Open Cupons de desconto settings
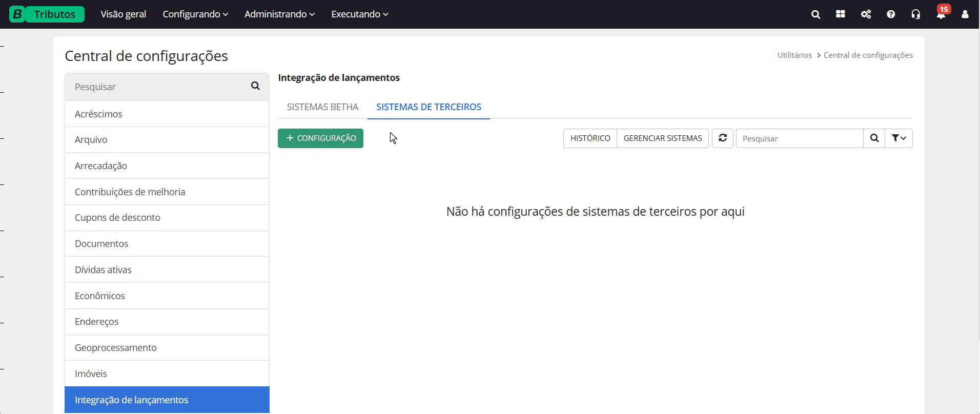The width and height of the screenshot is (980, 414). pyautogui.click(x=167, y=217)
